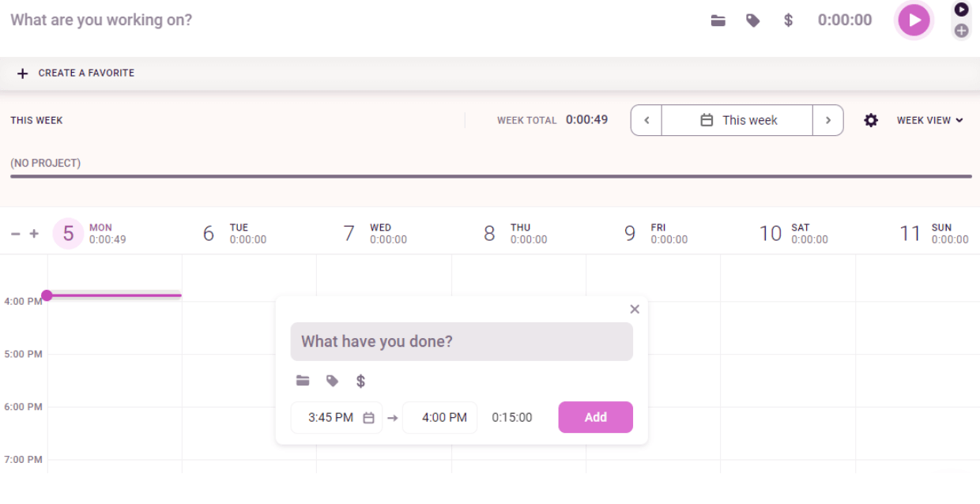Click the 'What have you done?' description field
The width and height of the screenshot is (980, 504).
tap(462, 341)
